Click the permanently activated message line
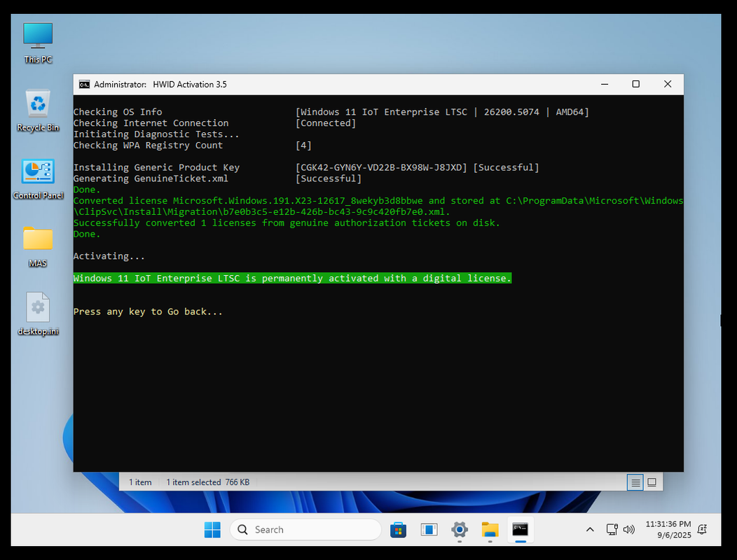Image resolution: width=737 pixels, height=560 pixels. (x=292, y=278)
